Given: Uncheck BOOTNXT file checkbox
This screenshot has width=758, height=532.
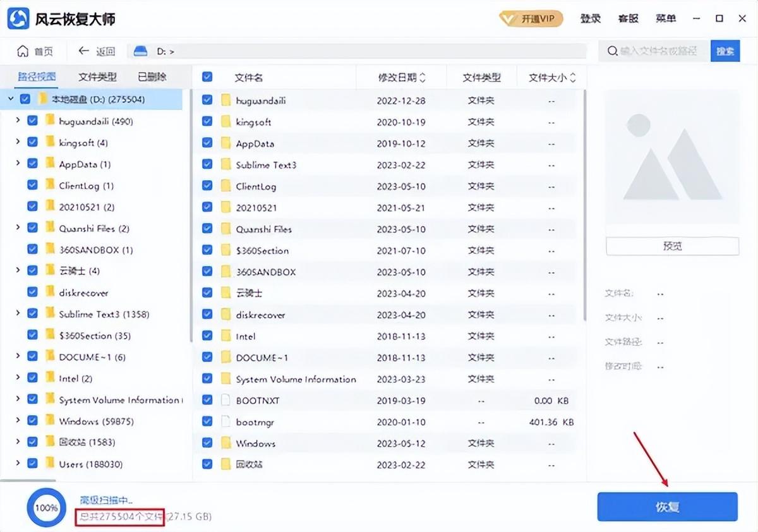Looking at the screenshot, I should click(x=207, y=400).
